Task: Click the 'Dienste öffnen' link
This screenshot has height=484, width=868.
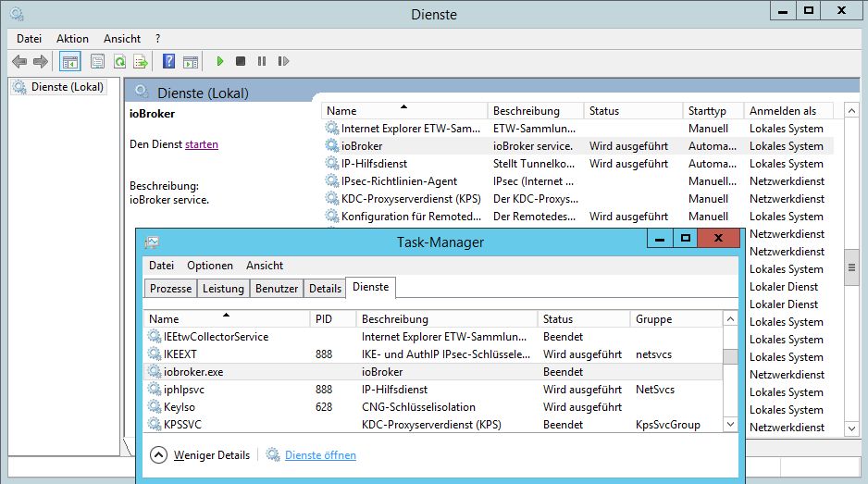Action: pos(320,455)
